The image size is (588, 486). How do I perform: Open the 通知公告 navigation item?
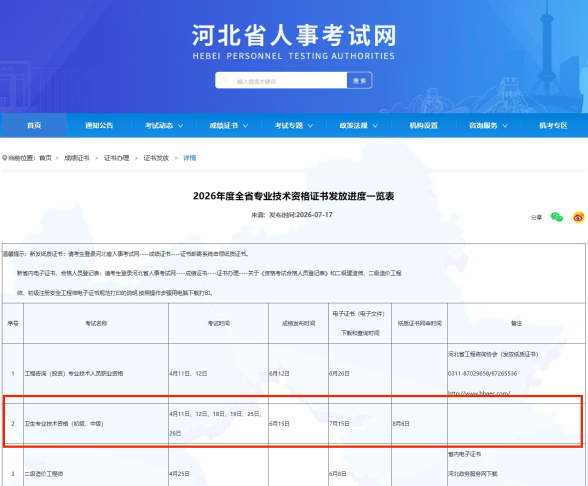click(x=99, y=125)
